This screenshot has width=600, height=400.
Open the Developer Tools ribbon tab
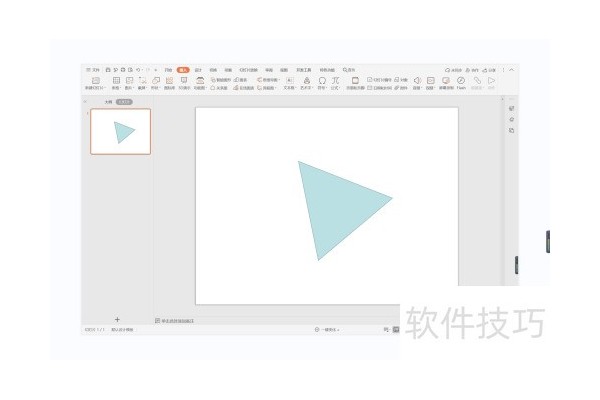tap(304, 70)
